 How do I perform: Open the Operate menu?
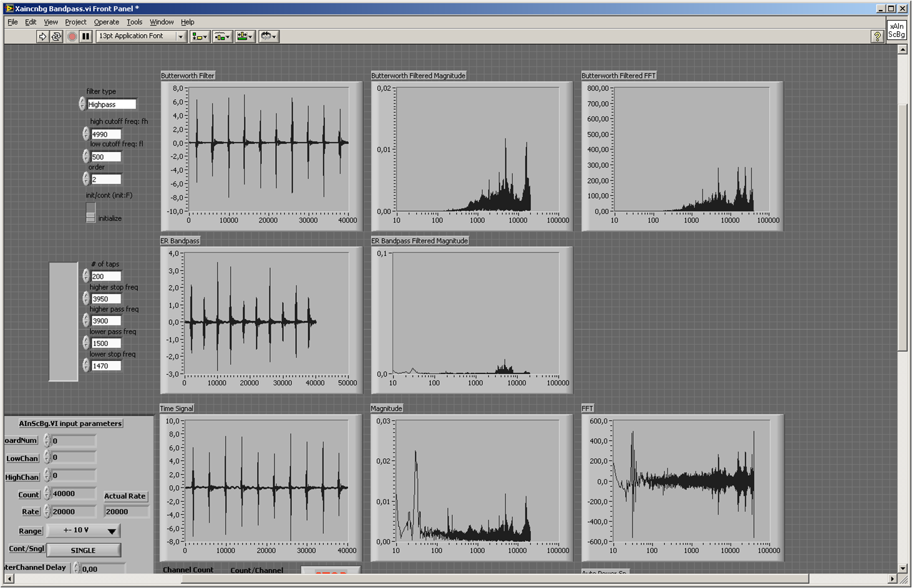coord(106,22)
